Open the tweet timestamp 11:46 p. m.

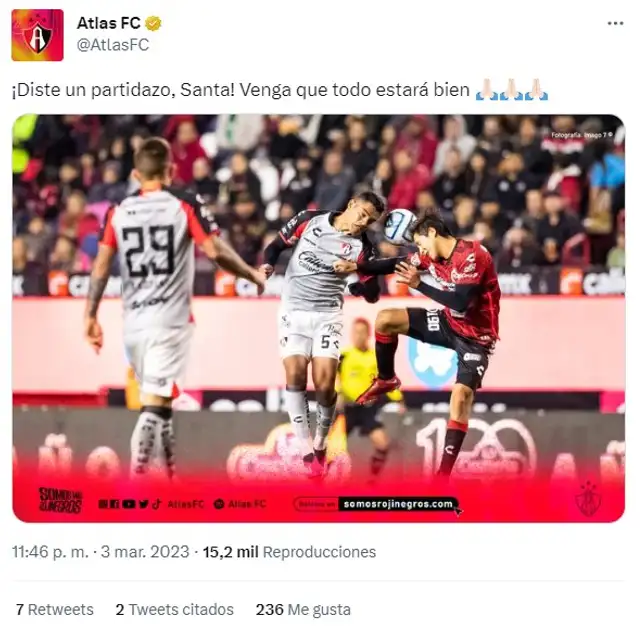pyautogui.click(x=50, y=552)
